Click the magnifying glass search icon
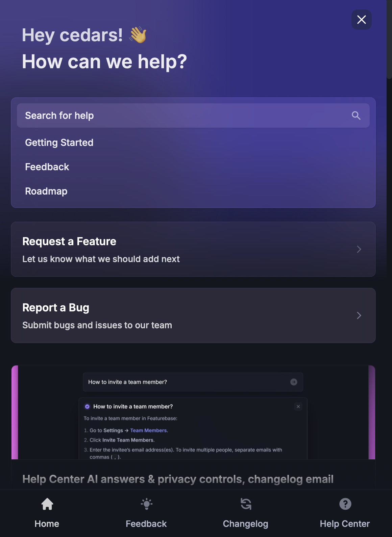 pyautogui.click(x=356, y=116)
